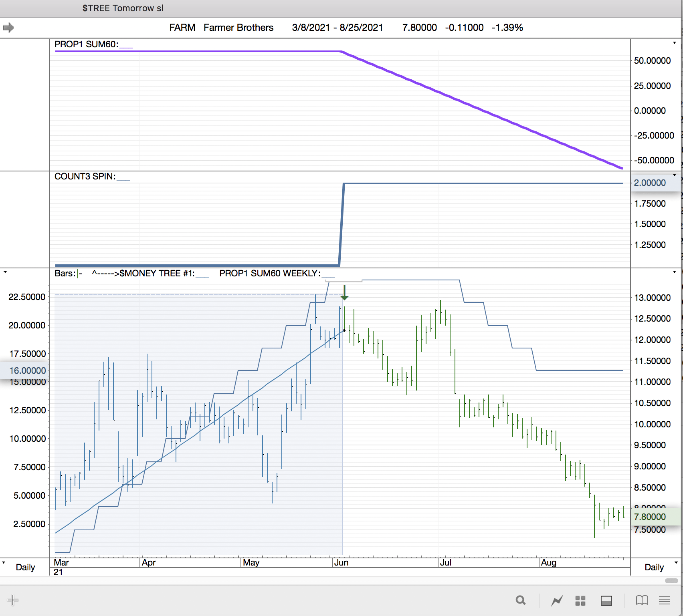Open the COUNT3 SPIN pane dropdown triangle

pos(675,175)
